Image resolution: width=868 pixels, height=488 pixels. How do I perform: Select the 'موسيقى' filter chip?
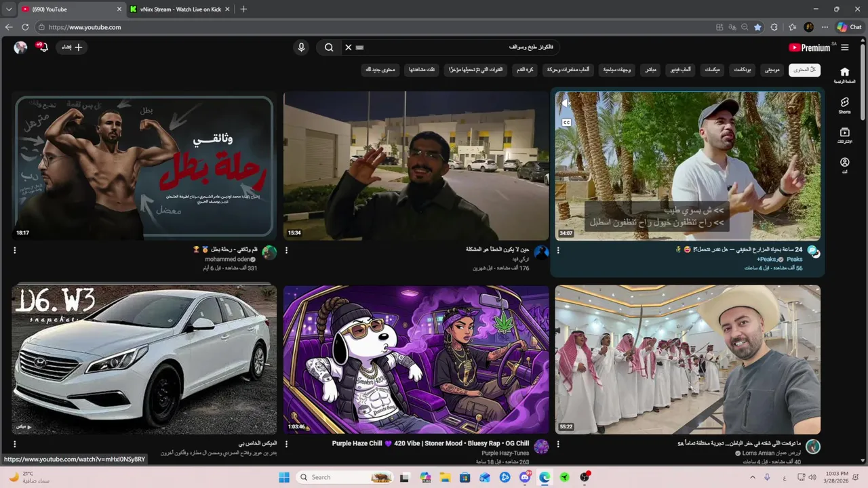coord(772,70)
